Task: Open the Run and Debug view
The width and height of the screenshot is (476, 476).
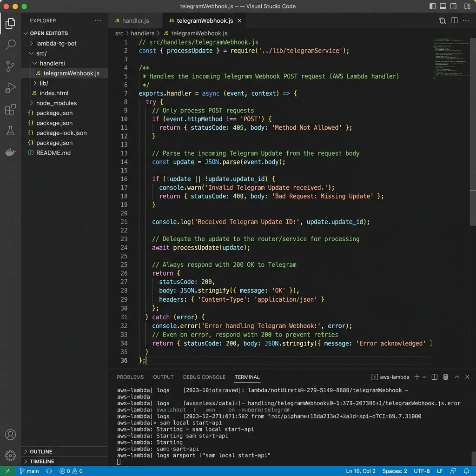Action: (x=10, y=88)
